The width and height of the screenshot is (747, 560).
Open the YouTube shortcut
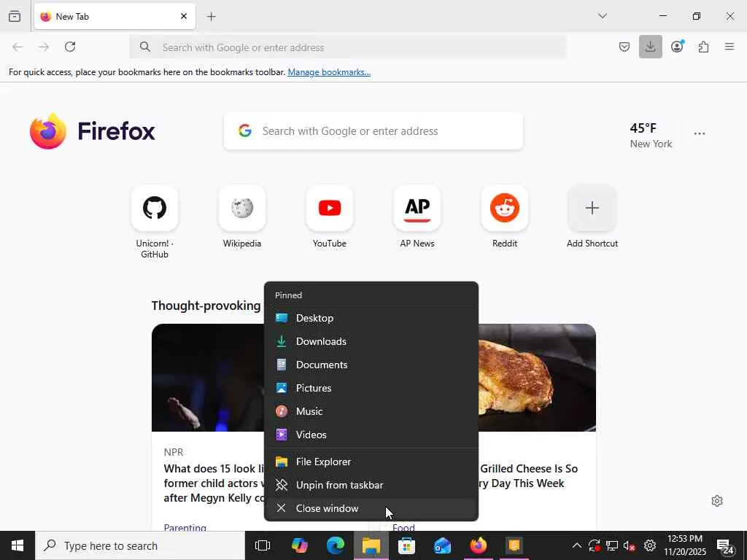pos(330,217)
